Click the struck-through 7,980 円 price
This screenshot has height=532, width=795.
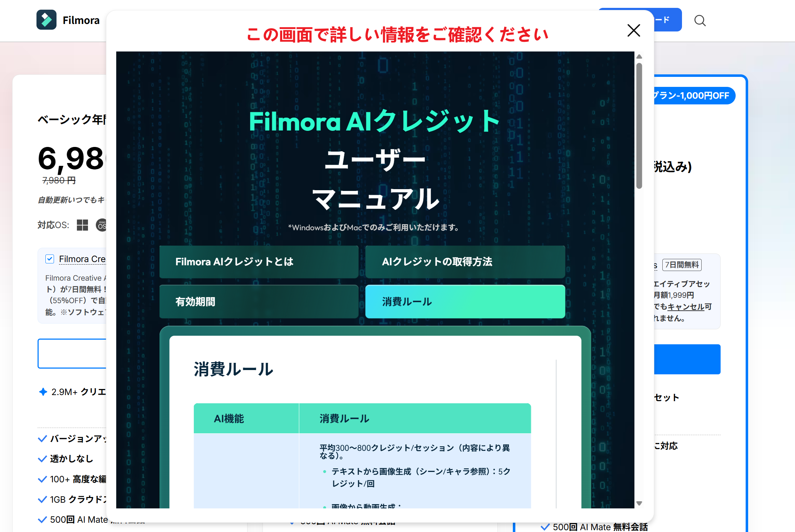point(59,181)
